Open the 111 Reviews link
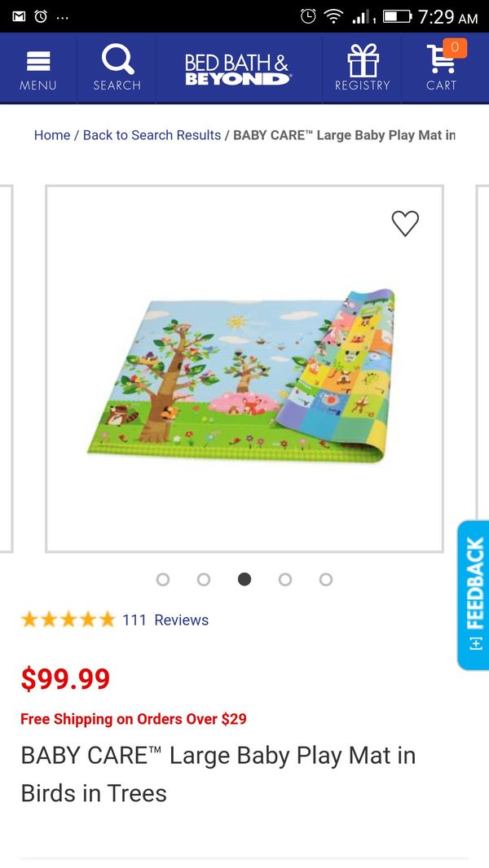 165,620
